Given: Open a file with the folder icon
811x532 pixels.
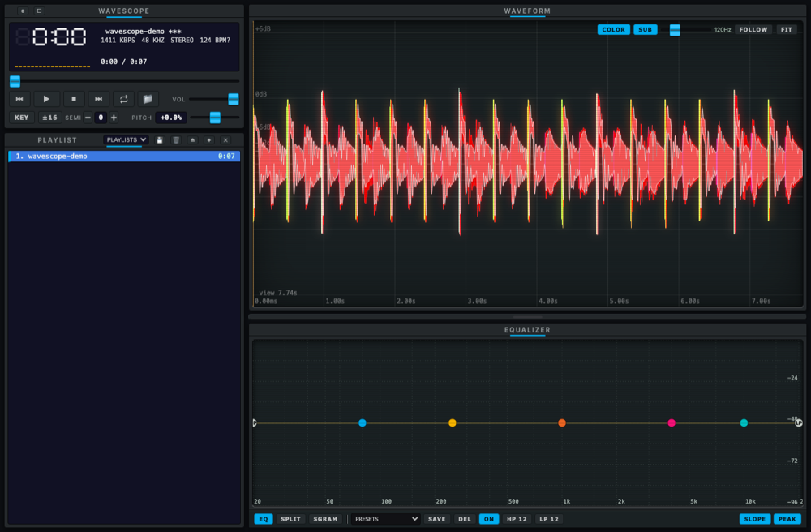Looking at the screenshot, I should (x=148, y=99).
